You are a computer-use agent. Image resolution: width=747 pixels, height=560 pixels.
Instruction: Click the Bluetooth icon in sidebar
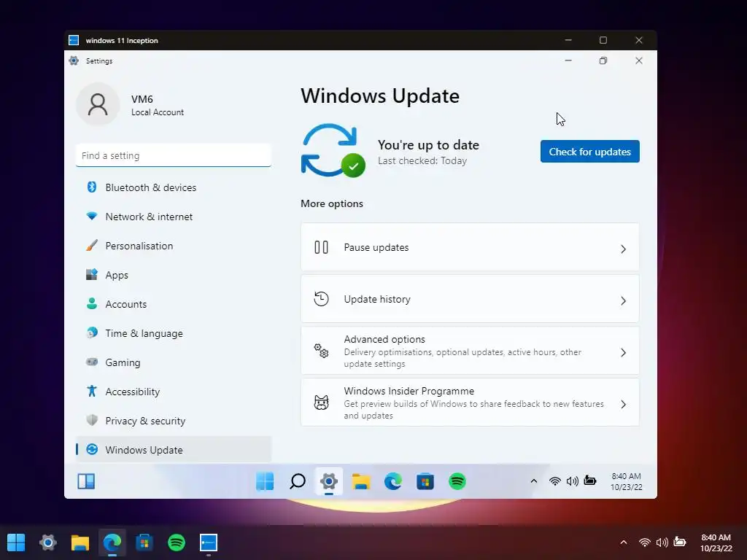click(91, 187)
